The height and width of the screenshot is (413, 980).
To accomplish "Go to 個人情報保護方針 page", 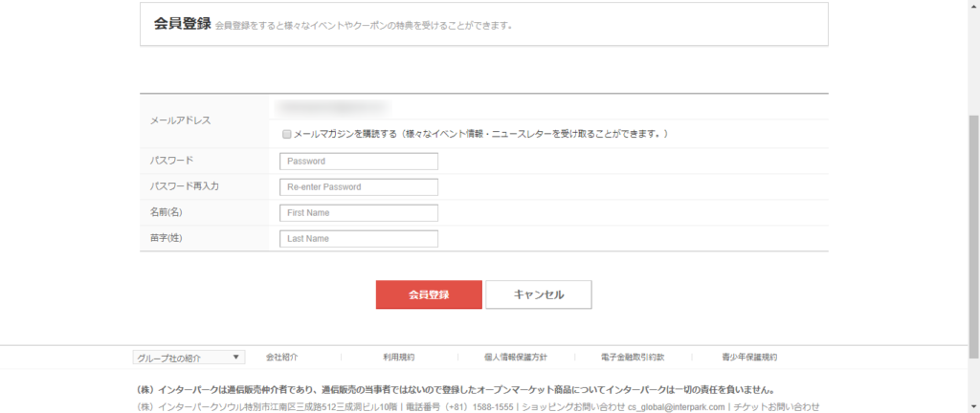I will pos(516,358).
